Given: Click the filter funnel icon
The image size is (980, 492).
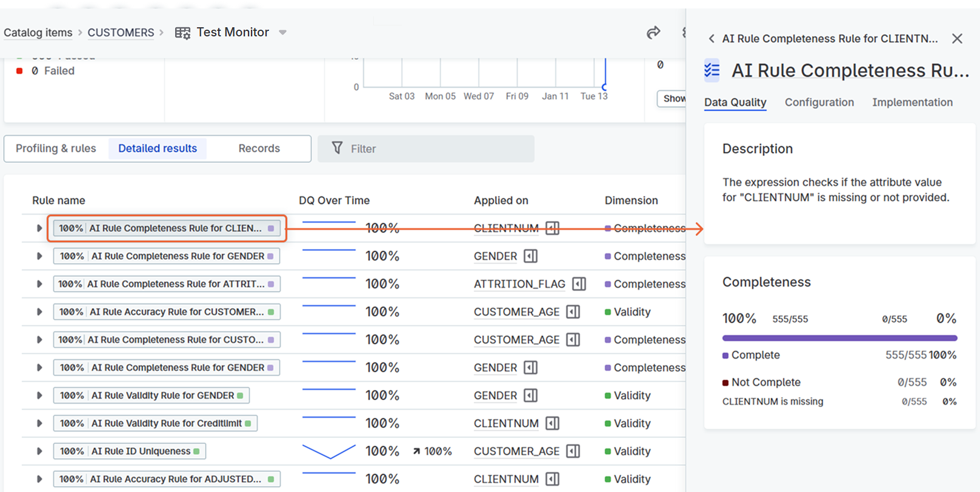Looking at the screenshot, I should click(x=338, y=148).
